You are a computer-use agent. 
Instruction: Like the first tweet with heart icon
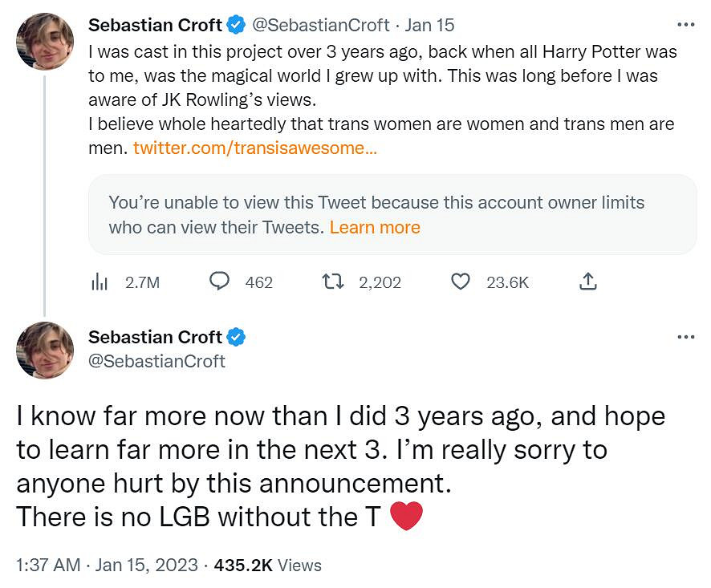pos(460,282)
